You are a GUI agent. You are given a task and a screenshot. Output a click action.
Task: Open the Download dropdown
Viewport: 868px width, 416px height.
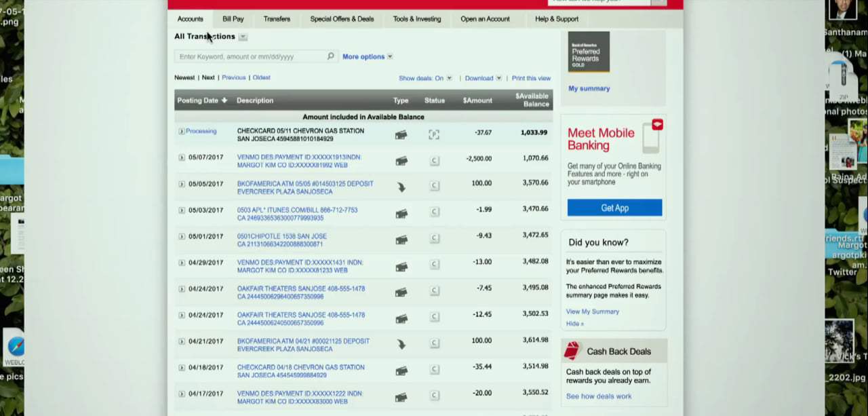tap(483, 78)
